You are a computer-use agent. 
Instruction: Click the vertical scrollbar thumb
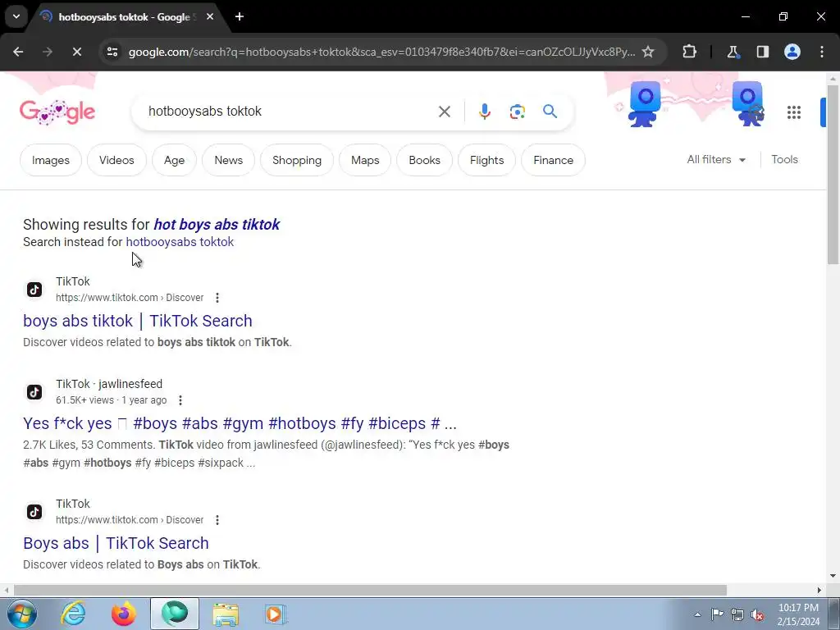[833, 174]
